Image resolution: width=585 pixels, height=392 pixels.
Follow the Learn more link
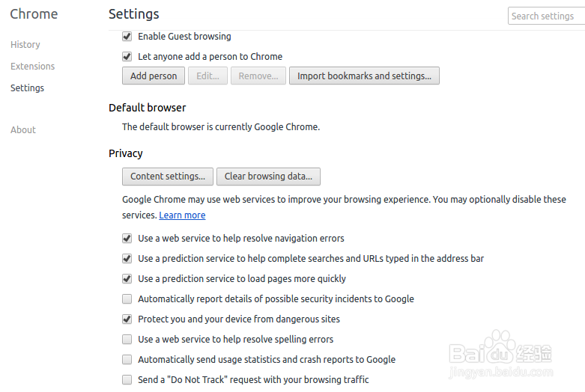tap(182, 215)
